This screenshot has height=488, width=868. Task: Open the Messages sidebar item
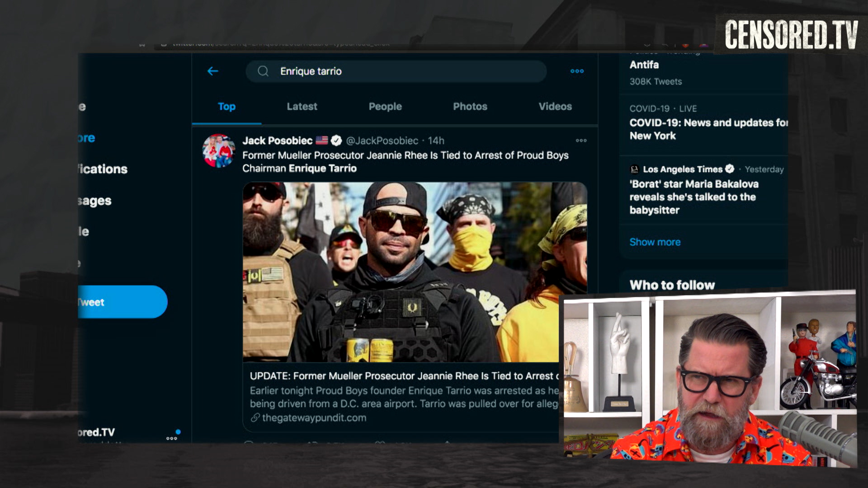click(94, 201)
